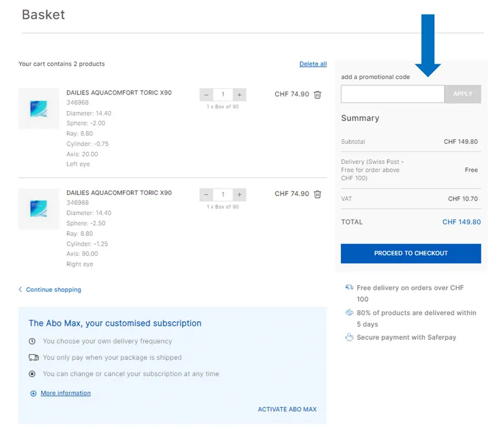Decrease quantity of left eye lenses
Screen dimensions: 504x430
207,95
